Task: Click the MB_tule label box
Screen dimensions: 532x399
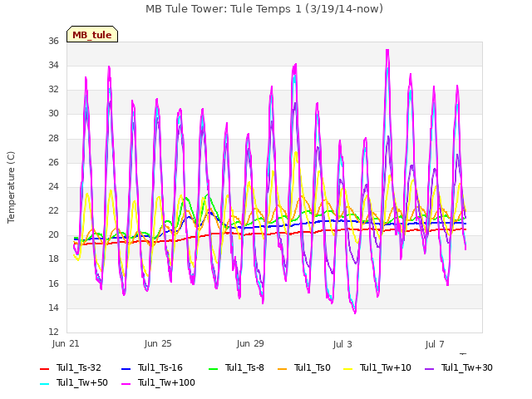Action: pos(92,34)
